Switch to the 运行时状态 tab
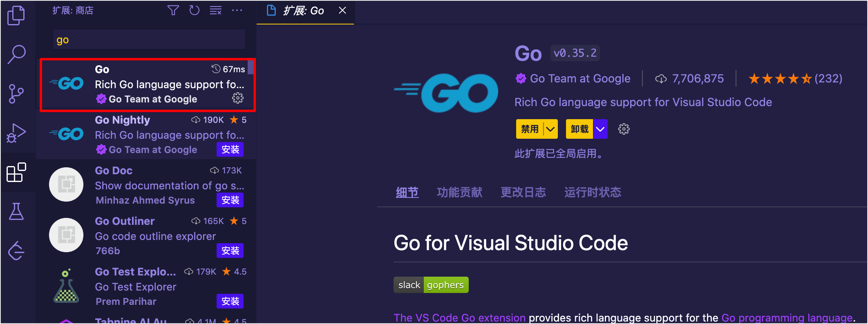The width and height of the screenshot is (868, 324). click(x=593, y=192)
